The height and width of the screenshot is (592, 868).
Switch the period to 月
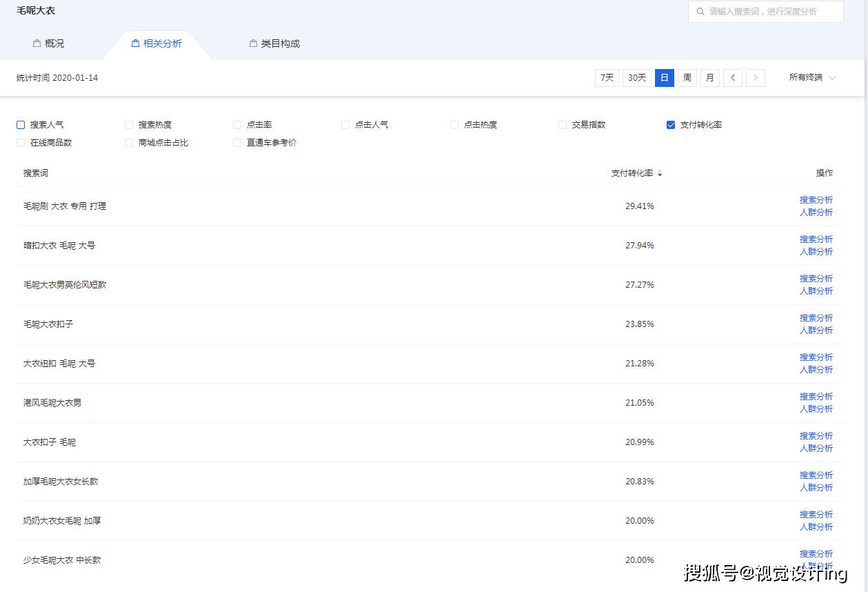[x=710, y=78]
